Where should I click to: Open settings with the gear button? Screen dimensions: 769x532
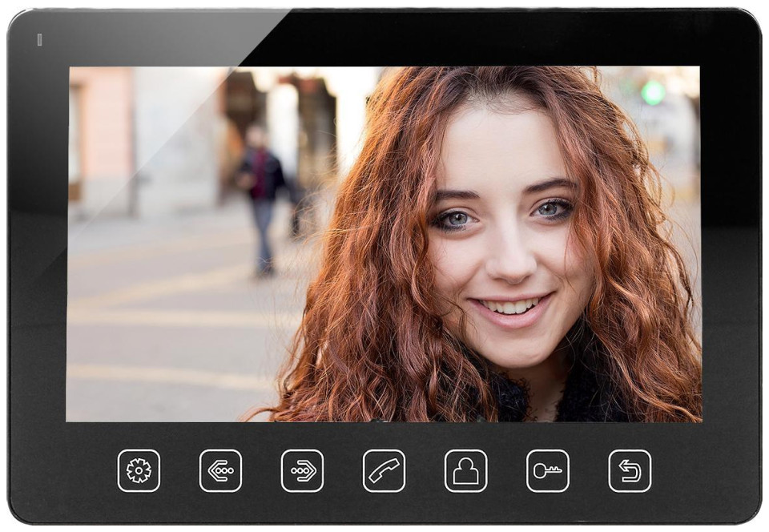(139, 471)
